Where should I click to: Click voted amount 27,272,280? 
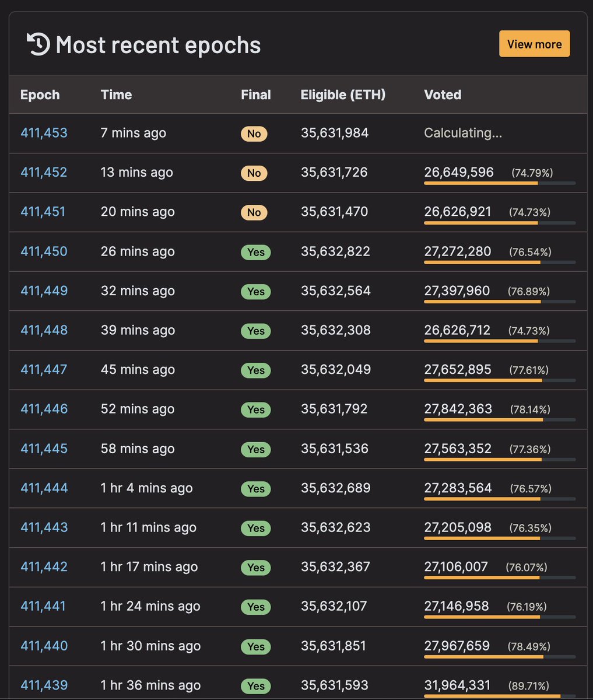[458, 251]
